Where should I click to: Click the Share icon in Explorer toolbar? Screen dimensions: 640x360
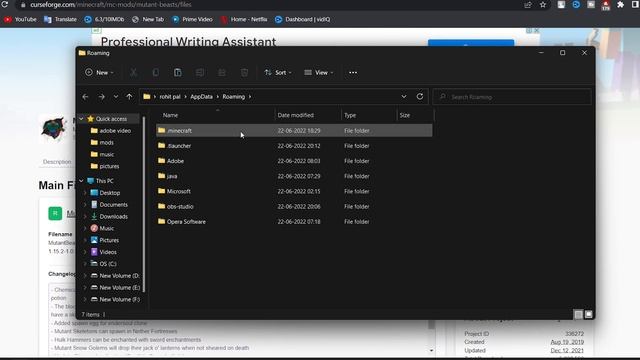pyautogui.click(x=222, y=73)
